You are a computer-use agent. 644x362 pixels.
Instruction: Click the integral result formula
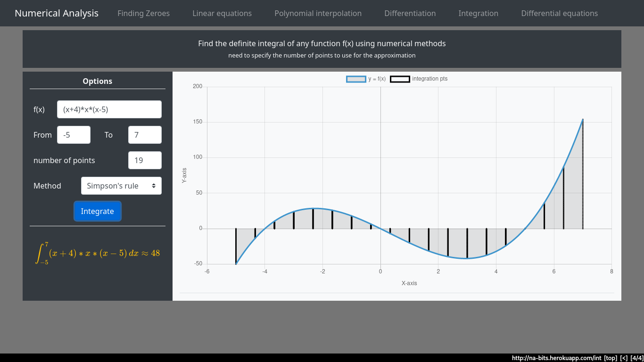98,253
